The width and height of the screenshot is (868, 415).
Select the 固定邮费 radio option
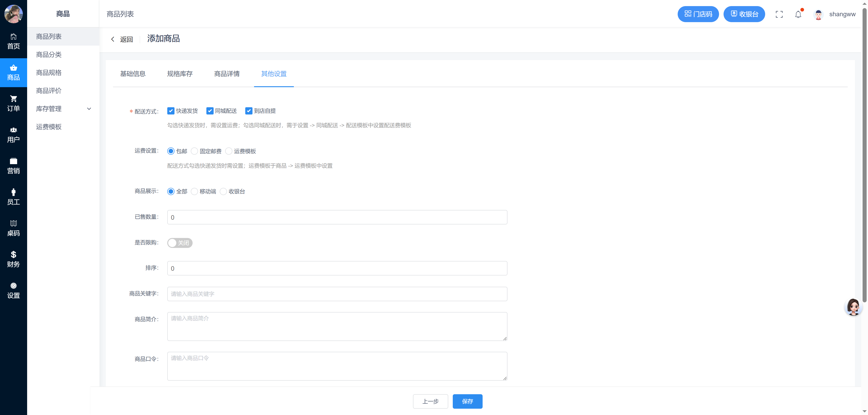tap(194, 152)
